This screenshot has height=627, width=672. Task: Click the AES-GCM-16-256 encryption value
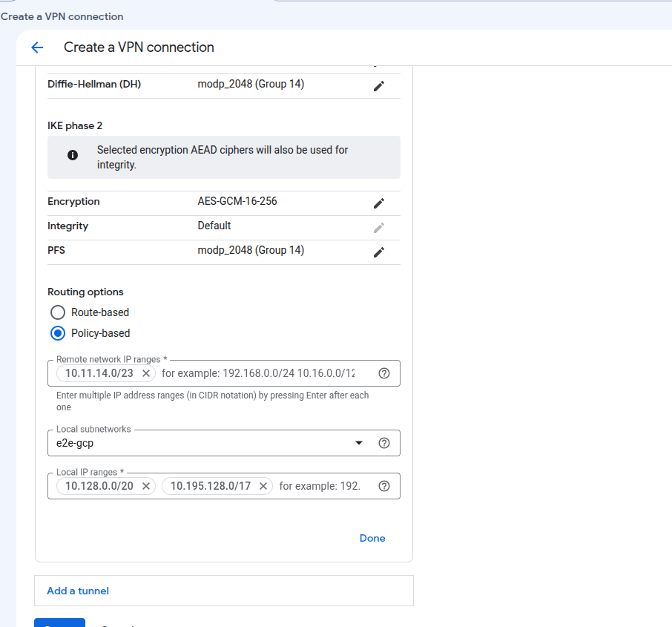[x=237, y=201]
